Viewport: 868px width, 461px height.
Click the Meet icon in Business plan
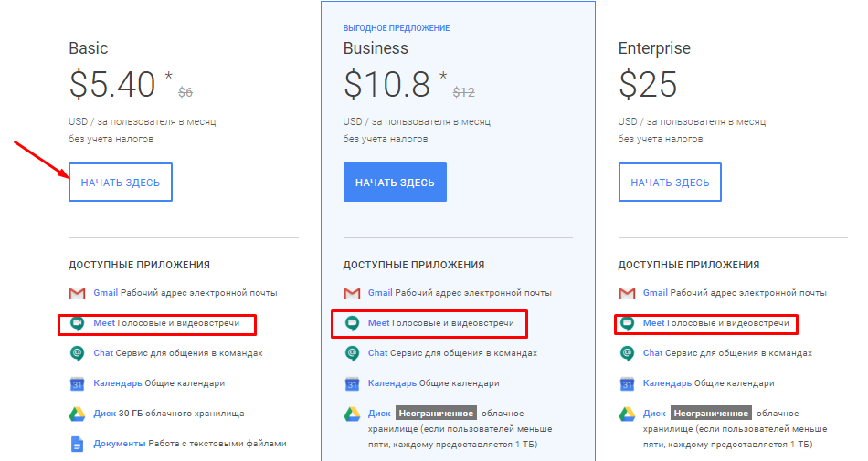[x=352, y=324]
